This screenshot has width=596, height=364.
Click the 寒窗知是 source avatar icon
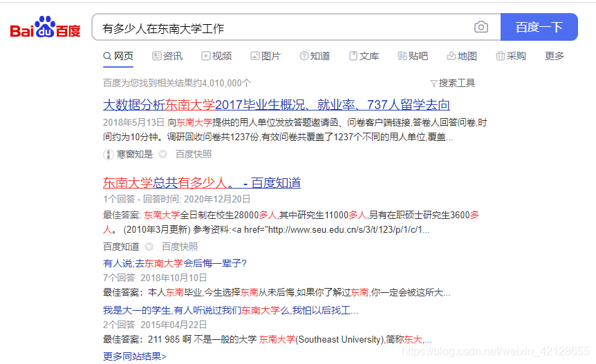coord(109,155)
